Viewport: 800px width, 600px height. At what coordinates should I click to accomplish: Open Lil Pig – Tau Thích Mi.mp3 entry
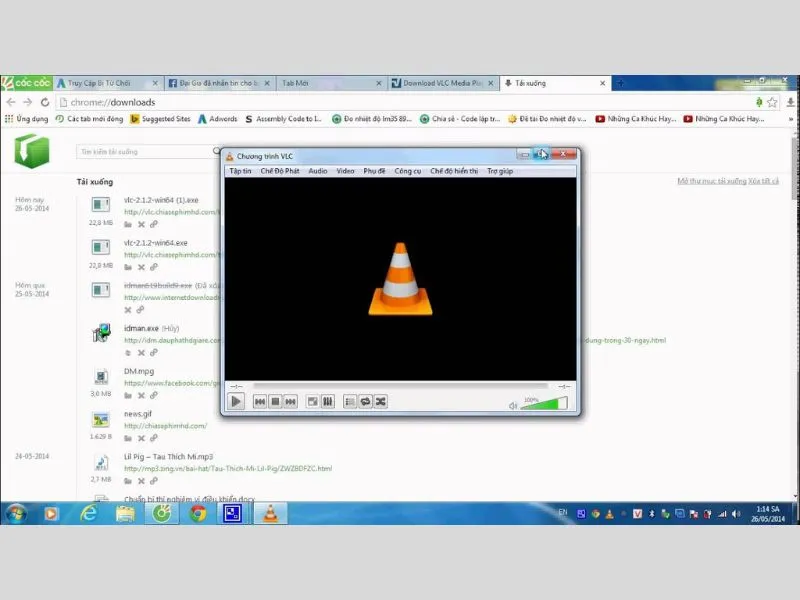pyautogui.click(x=168, y=457)
